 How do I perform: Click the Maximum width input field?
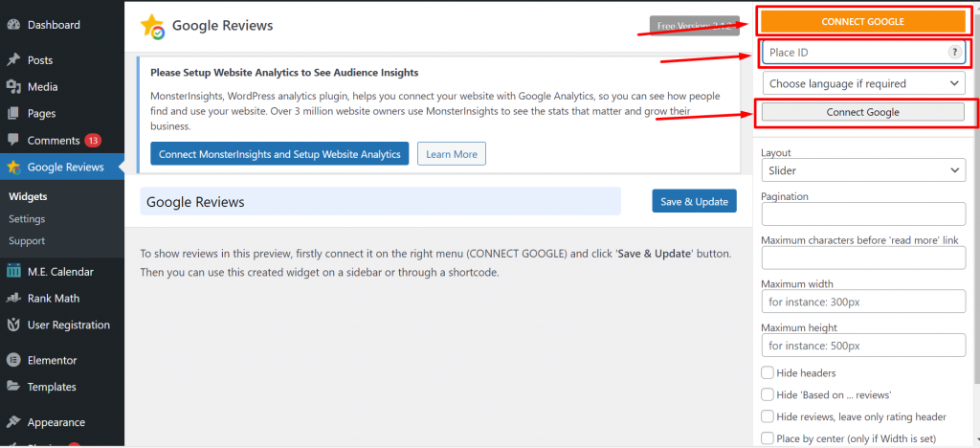pos(864,302)
